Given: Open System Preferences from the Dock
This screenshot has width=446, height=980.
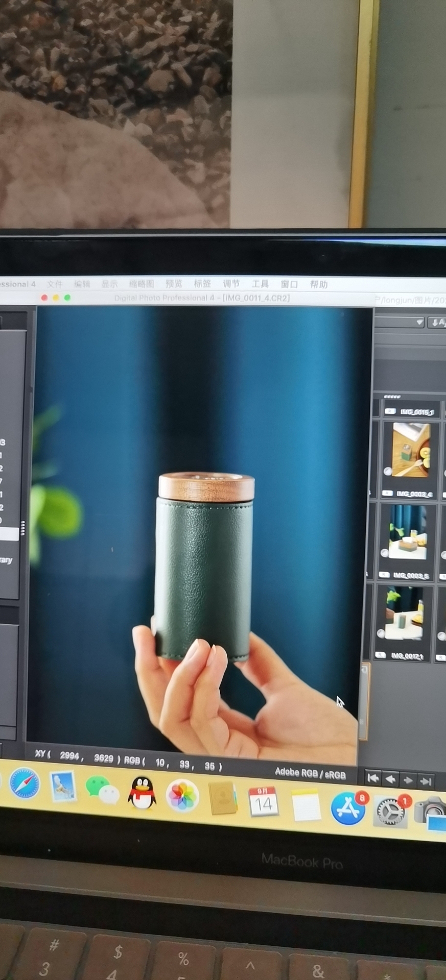Looking at the screenshot, I should (x=390, y=812).
